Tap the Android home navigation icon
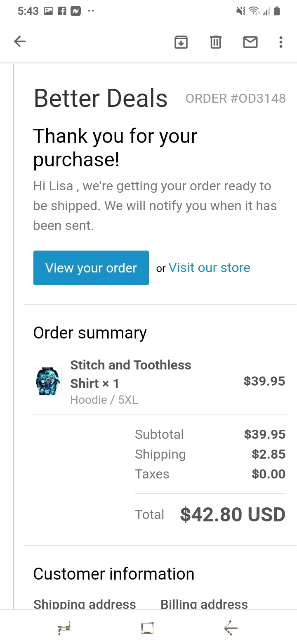Viewport: 297px width, 644px height. (148, 628)
